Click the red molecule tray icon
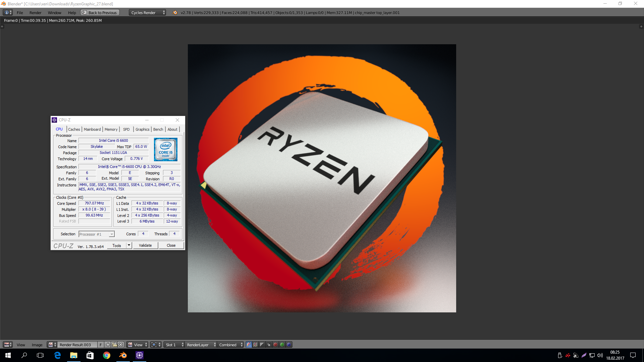The width and height of the screenshot is (644, 362). [x=568, y=355]
